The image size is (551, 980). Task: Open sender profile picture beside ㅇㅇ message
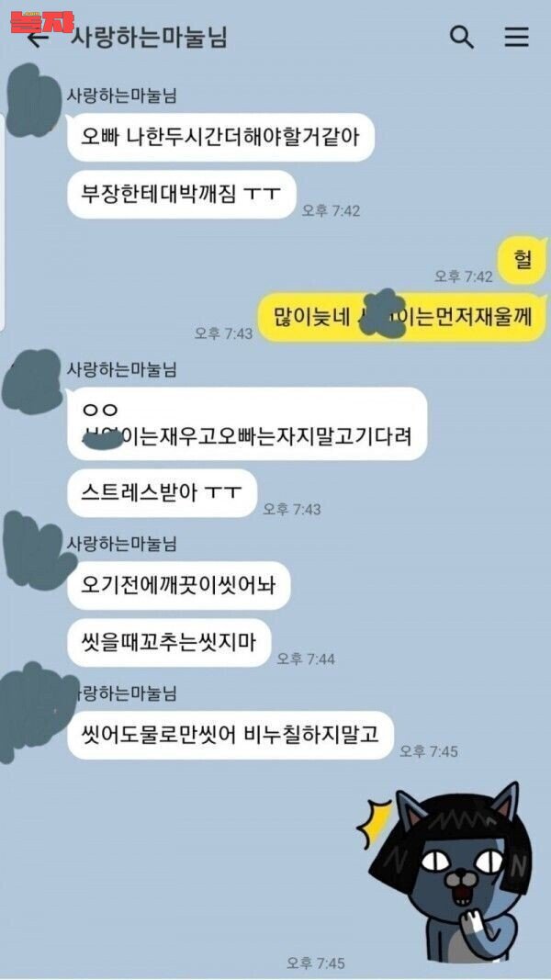click(32, 380)
